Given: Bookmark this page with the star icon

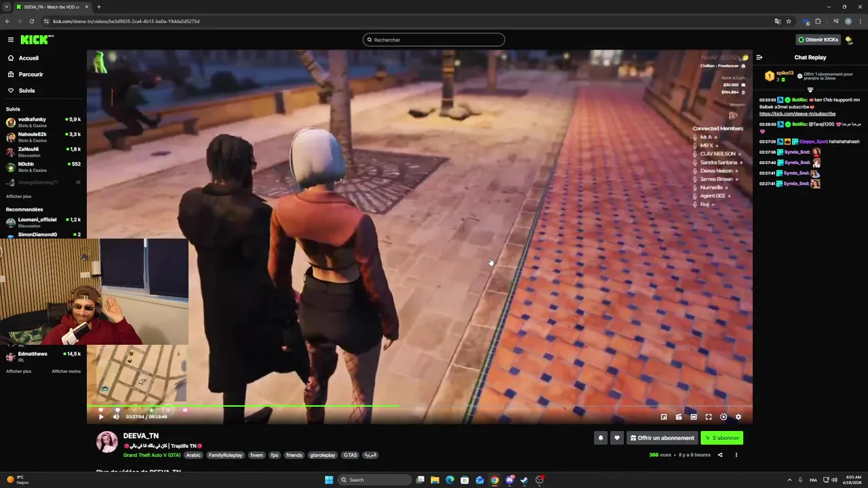Looking at the screenshot, I should click(x=789, y=21).
